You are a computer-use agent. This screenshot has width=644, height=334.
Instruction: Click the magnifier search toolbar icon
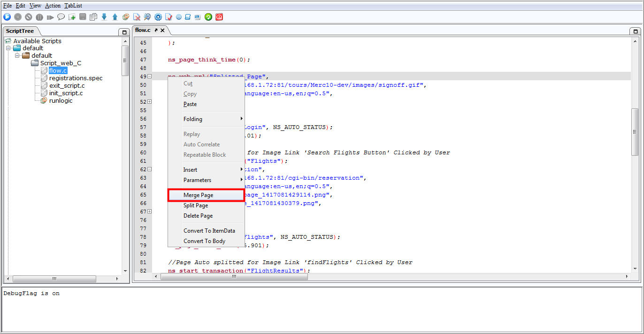pyautogui.click(x=147, y=17)
